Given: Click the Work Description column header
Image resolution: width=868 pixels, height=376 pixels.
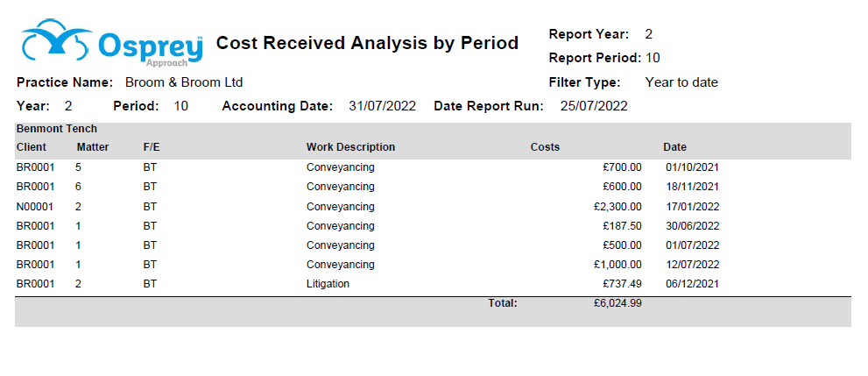Looking at the screenshot, I should click(350, 147).
